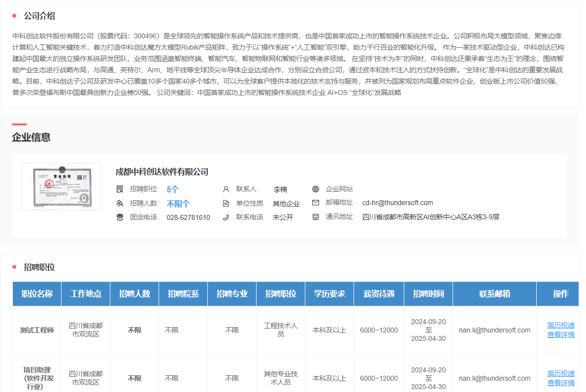586x392 pixels.
Task: Click the 本科及以上 requirement for 项目助理
Action: [329, 378]
